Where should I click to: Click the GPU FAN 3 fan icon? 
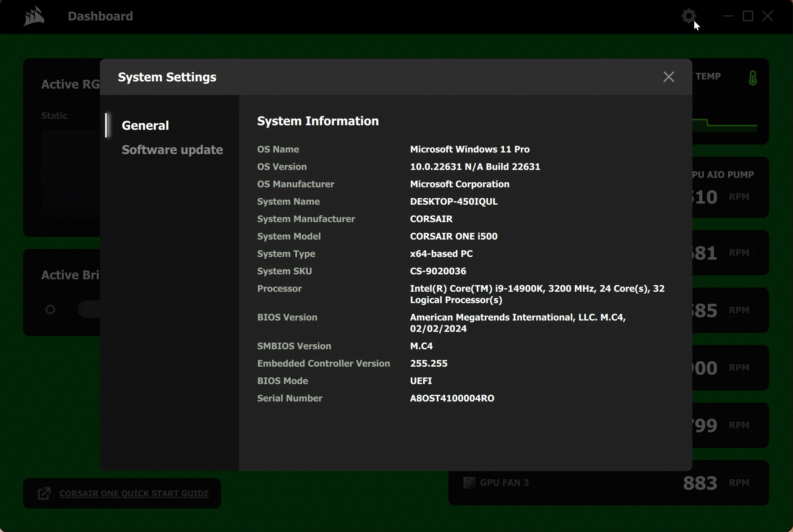pyautogui.click(x=469, y=482)
